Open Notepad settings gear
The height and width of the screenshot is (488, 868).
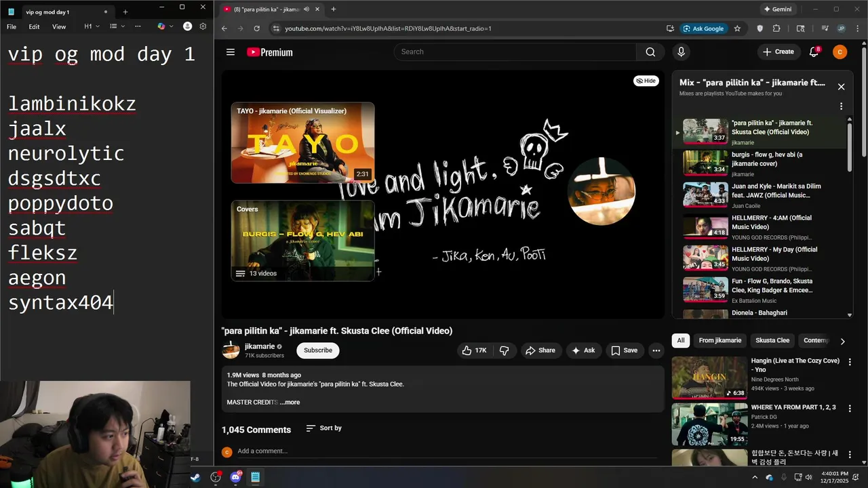click(203, 26)
